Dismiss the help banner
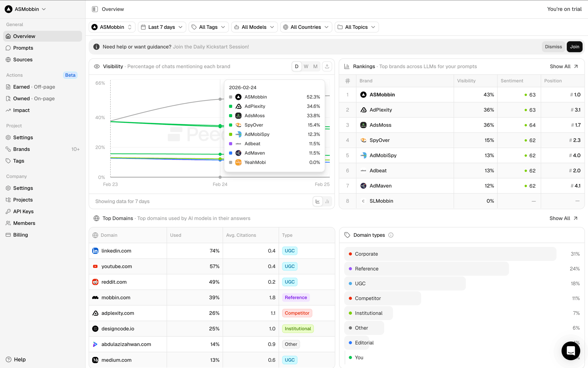Viewport: 588px width, 368px height. pyautogui.click(x=553, y=47)
